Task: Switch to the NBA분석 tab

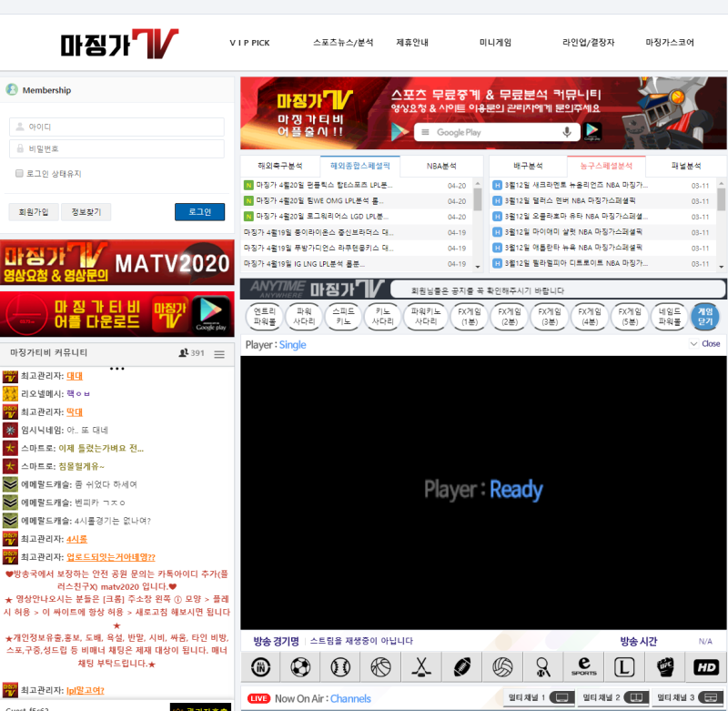Action: [441, 166]
